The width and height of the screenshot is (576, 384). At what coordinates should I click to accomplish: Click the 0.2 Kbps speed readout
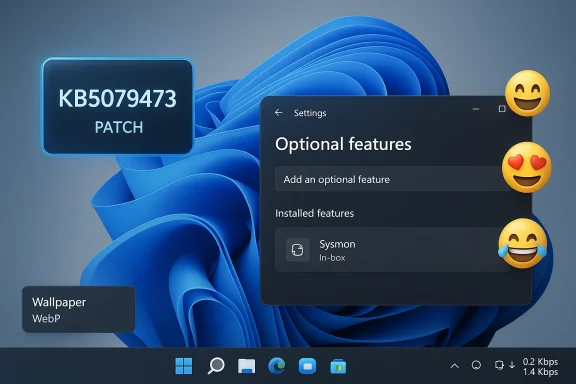pyautogui.click(x=540, y=362)
